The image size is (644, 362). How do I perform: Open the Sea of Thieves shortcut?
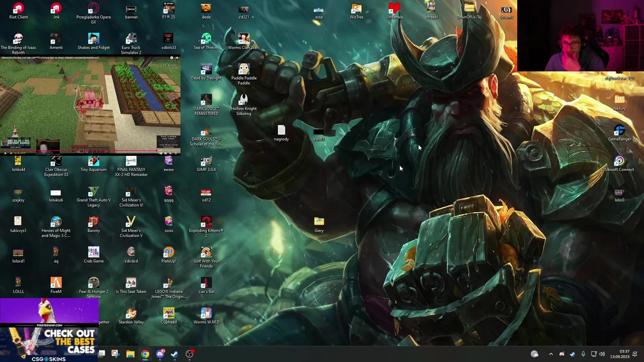(206, 42)
